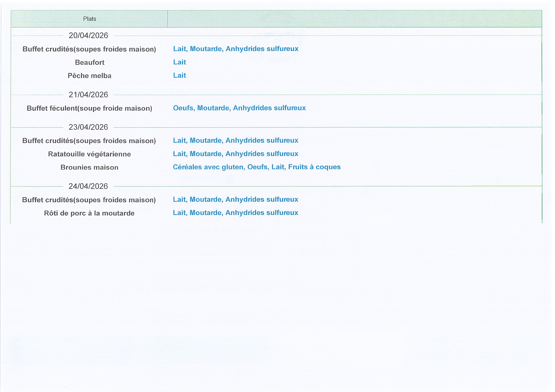Open allergens listed beside Ratatouille végétarienne
This screenshot has height=392, width=555.
(x=236, y=154)
